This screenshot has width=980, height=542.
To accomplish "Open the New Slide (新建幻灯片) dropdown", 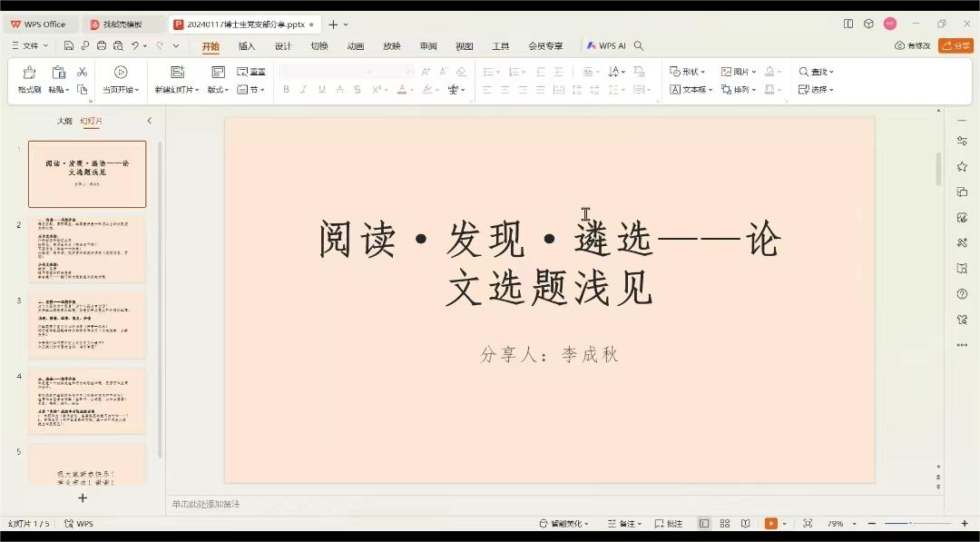I will point(177,89).
